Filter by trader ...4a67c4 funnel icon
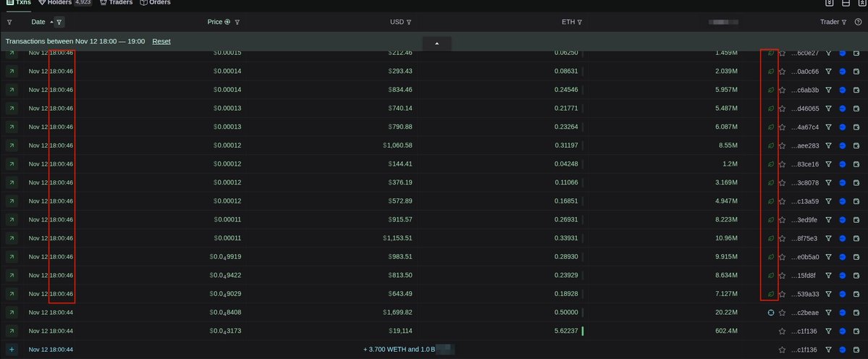The width and height of the screenshot is (868, 359). click(829, 127)
